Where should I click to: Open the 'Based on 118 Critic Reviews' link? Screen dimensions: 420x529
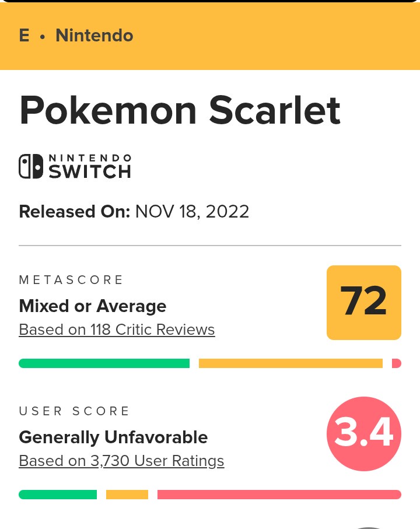coord(117,330)
